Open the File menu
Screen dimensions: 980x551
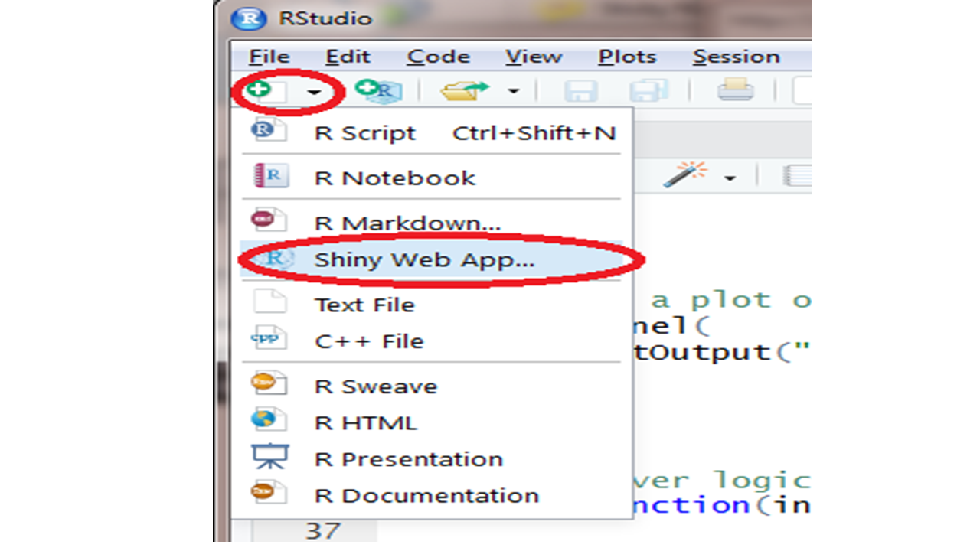(269, 57)
